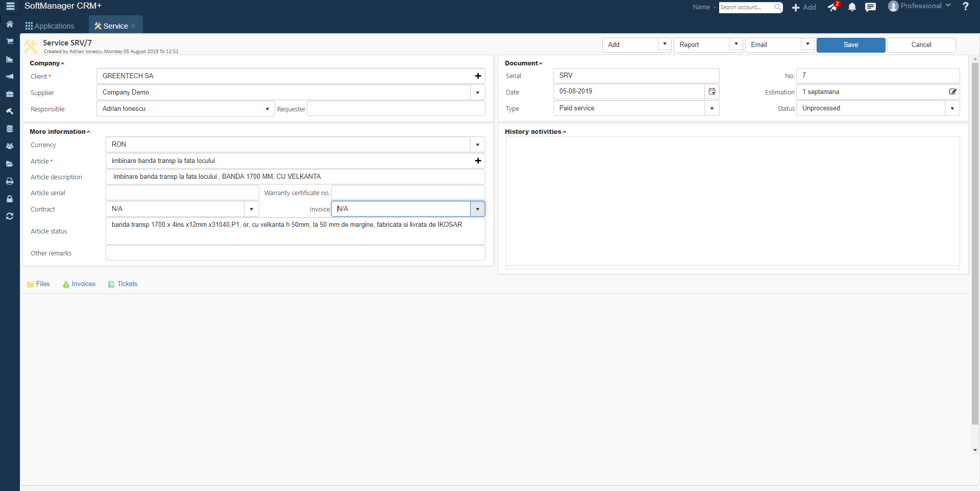Viewport: 980px width, 491px height.
Task: Open the Type dropdown arrow
Action: (712, 108)
